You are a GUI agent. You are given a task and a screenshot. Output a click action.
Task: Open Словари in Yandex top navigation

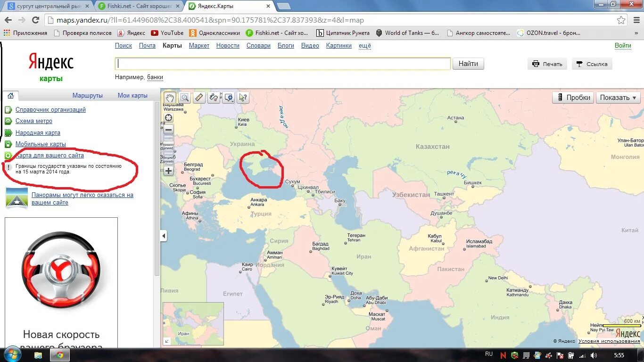[258, 46]
